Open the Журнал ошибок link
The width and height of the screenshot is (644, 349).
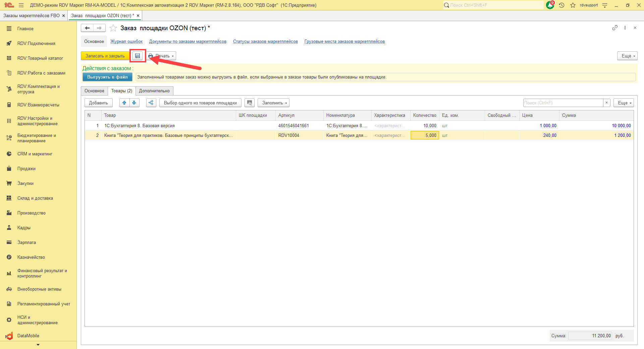(x=126, y=42)
